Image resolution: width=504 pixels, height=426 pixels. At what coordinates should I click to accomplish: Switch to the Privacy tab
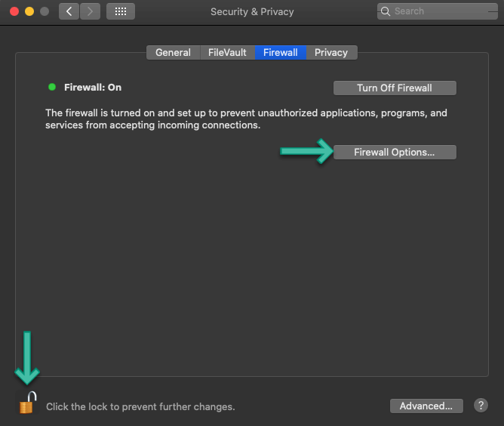click(x=331, y=52)
